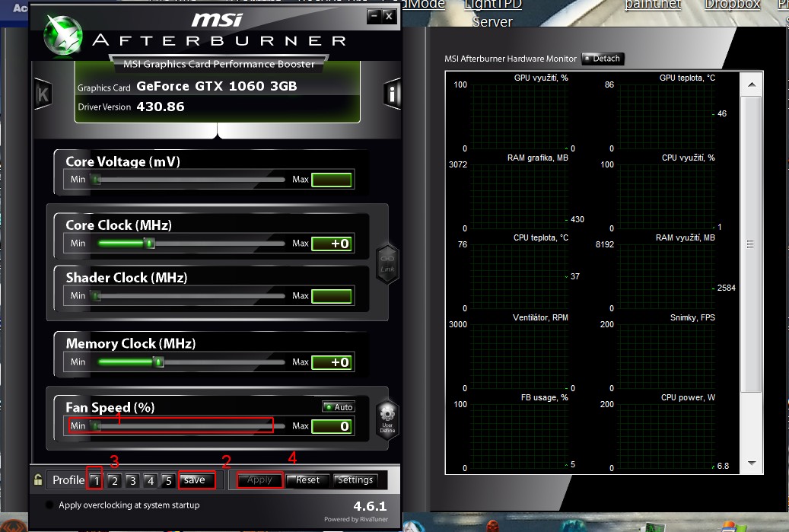The width and height of the screenshot is (789, 532).
Task: Open the LightTPD Server desktop shortcut label
Action: [492, 14]
